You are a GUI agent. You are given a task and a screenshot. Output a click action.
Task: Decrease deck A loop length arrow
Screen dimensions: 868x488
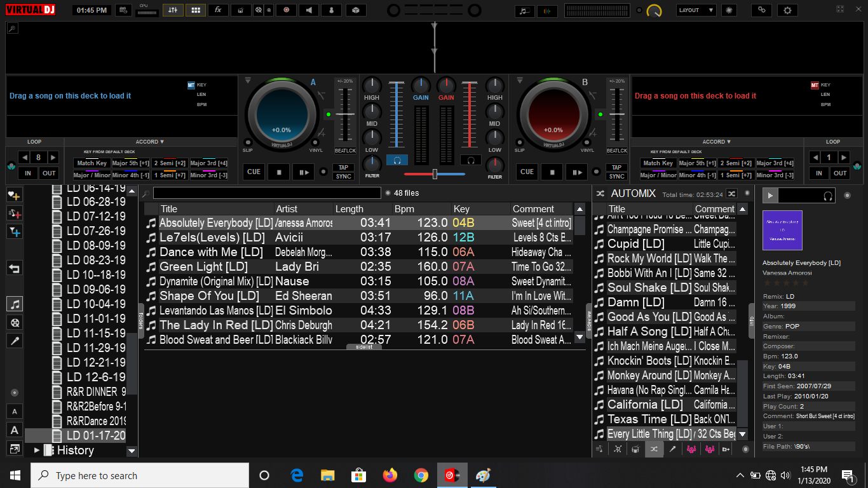[25, 158]
